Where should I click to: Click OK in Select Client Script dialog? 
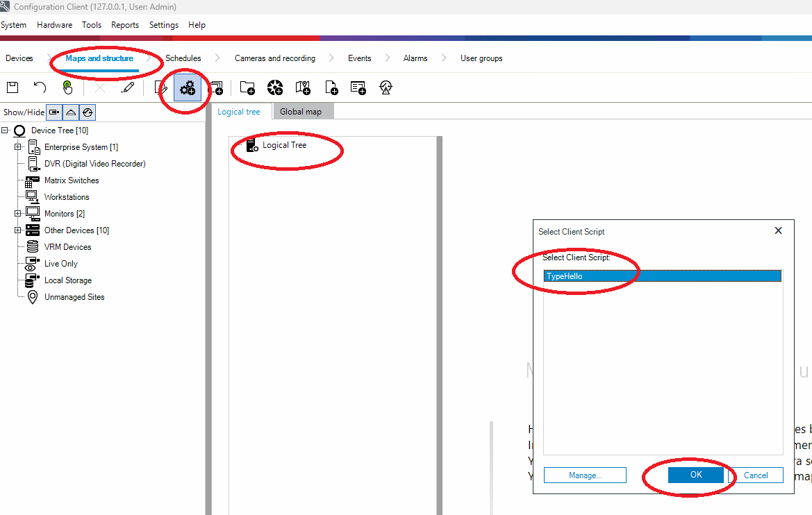point(696,475)
